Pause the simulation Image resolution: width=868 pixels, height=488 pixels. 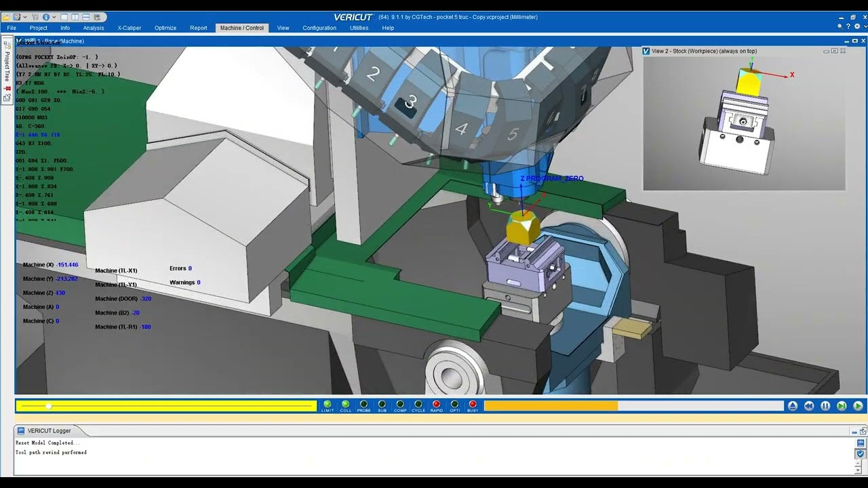pyautogui.click(x=825, y=406)
